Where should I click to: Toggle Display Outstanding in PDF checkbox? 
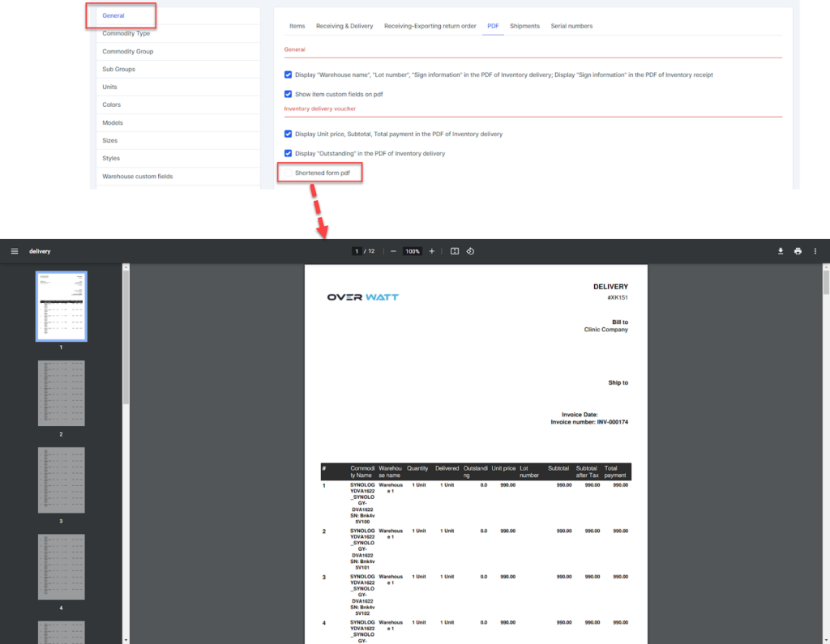(x=288, y=153)
